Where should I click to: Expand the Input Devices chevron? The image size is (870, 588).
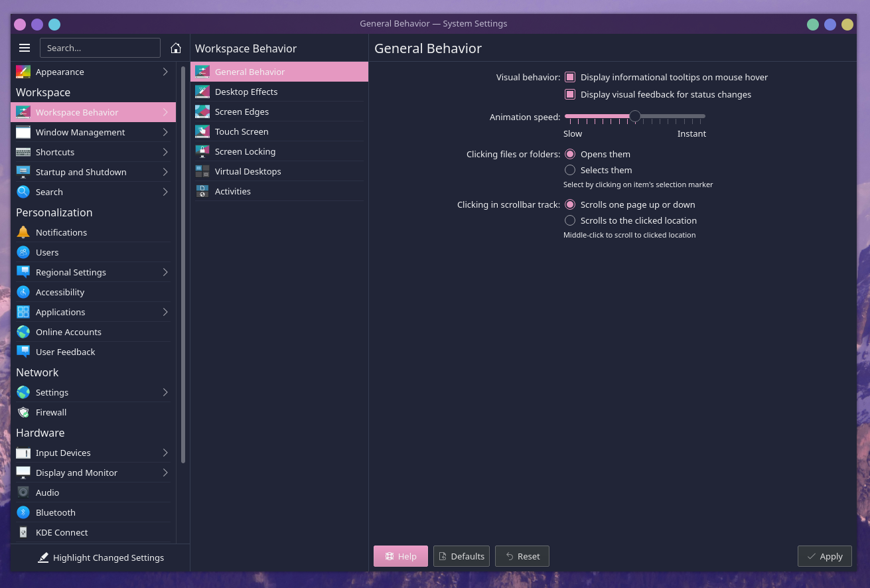(165, 453)
